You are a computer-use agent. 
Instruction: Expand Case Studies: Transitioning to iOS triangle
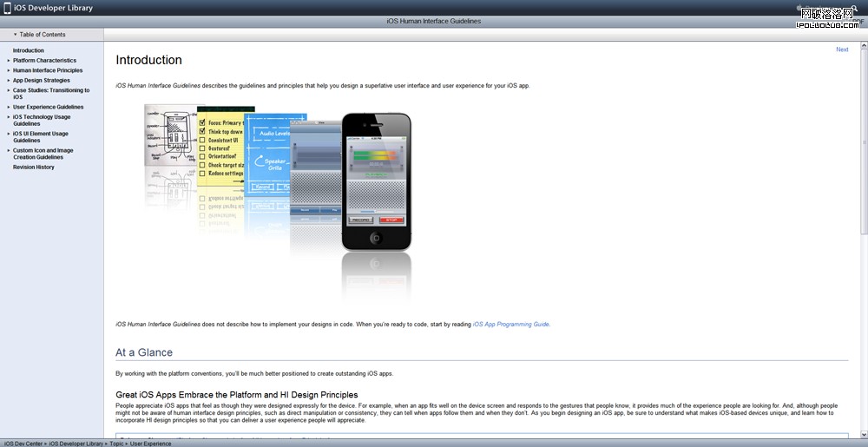coord(9,90)
